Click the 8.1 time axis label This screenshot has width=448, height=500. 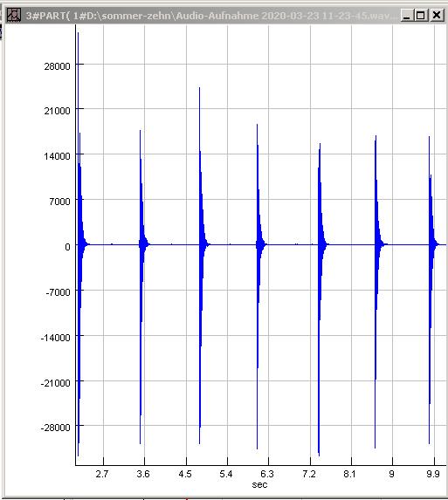[349, 474]
